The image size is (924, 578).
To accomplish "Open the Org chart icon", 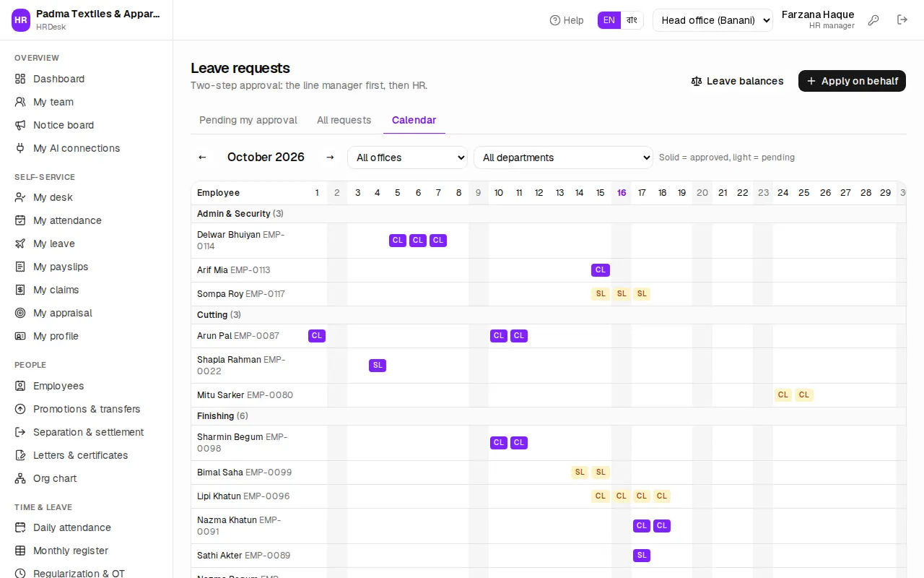I will click(20, 478).
